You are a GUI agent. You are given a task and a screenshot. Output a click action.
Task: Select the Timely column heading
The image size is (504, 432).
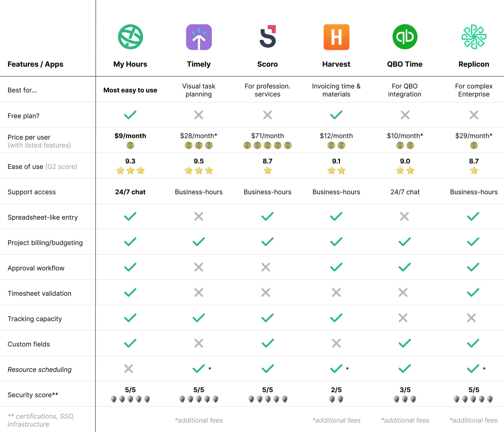(199, 64)
